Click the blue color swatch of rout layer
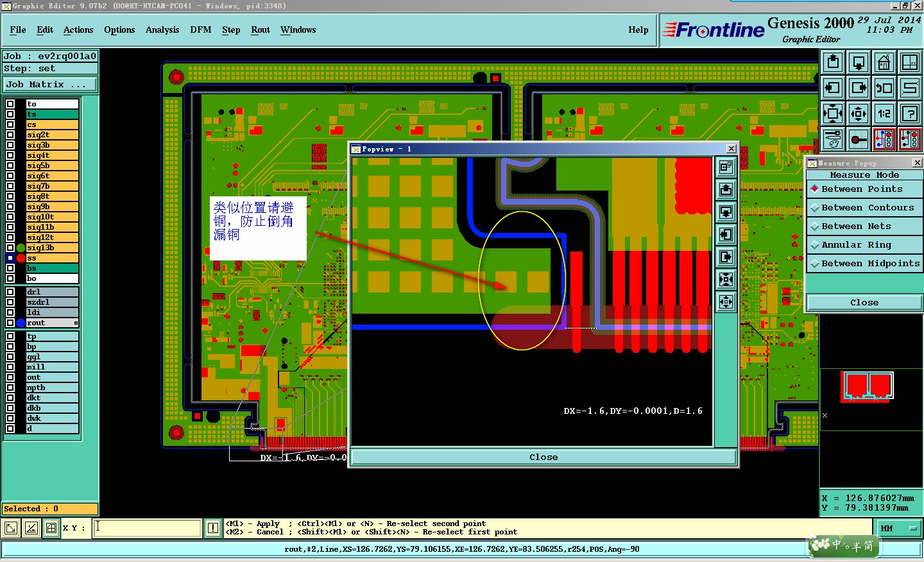The width and height of the screenshot is (924, 562). click(x=21, y=323)
